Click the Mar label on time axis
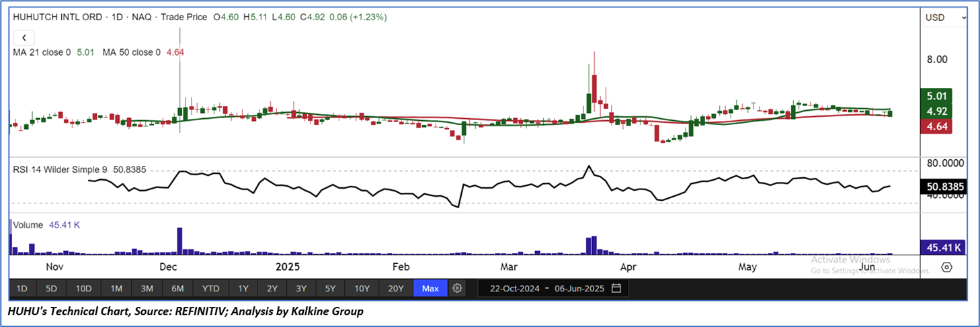The width and height of the screenshot is (980, 327). (x=508, y=267)
